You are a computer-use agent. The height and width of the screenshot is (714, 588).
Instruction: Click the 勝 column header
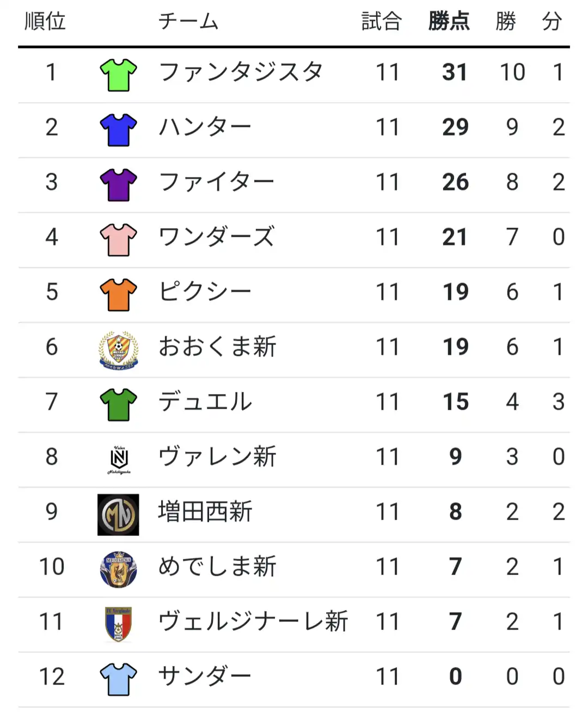pos(506,22)
